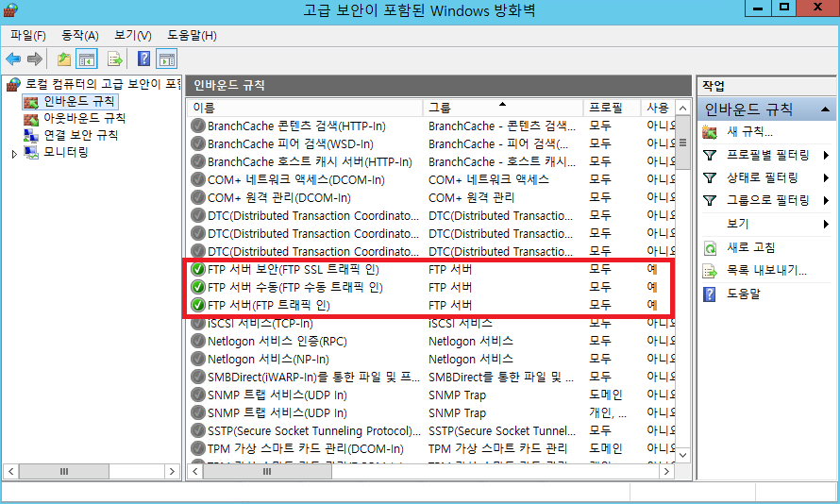
Task: Click the 아웃바운드 규칙 tree icon
Action: 31,118
